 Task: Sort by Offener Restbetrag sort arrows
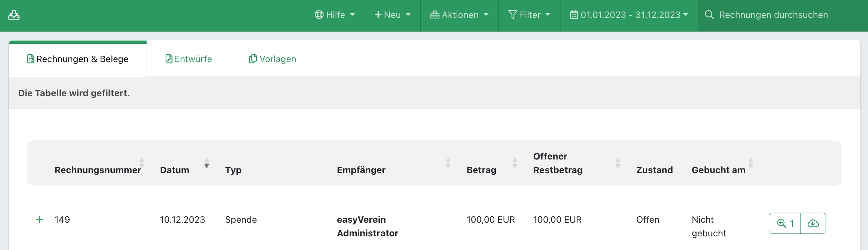[x=618, y=163]
